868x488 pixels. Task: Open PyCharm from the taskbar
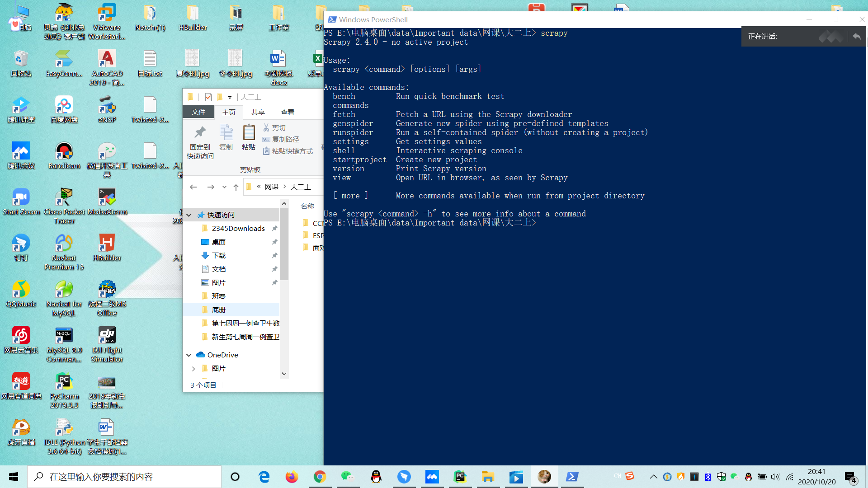pyautogui.click(x=460, y=477)
